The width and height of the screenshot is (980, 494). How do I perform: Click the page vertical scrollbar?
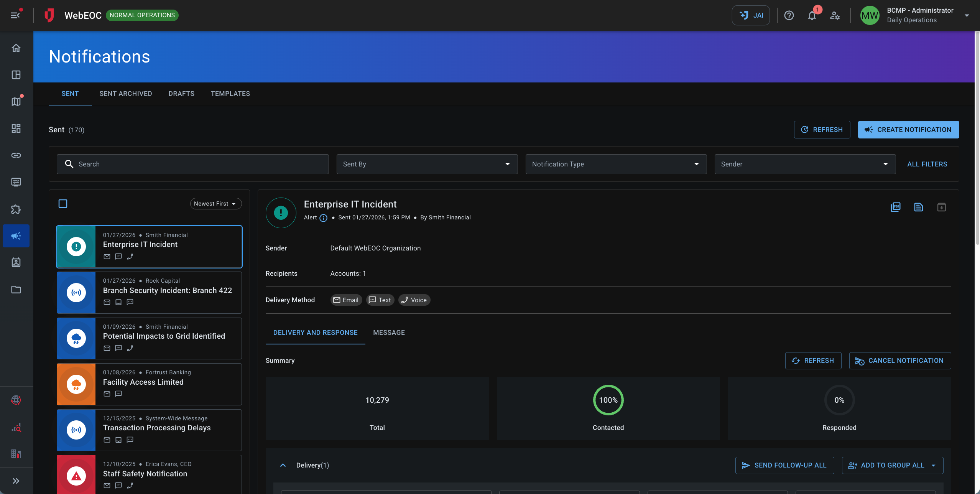[x=977, y=138]
